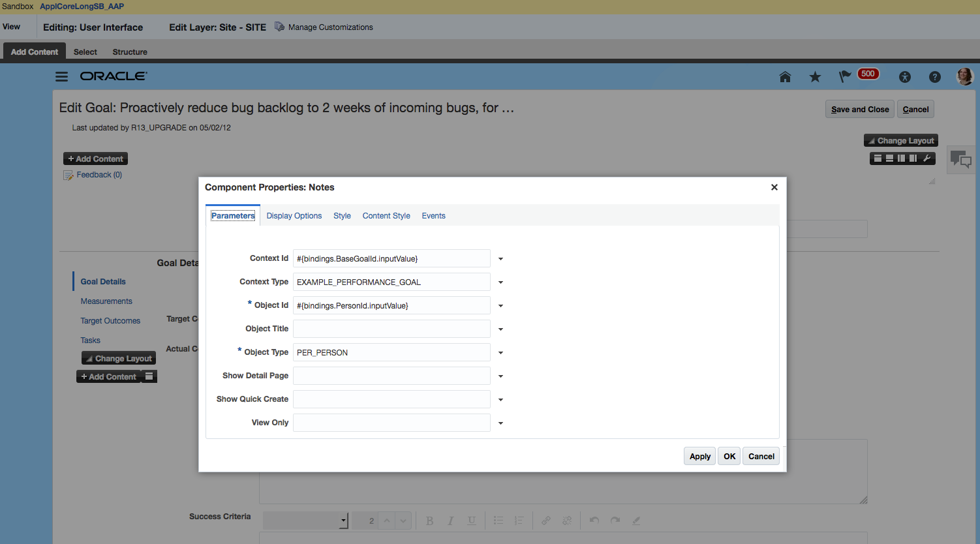Open the conversation bubbles side panel
This screenshot has width=980, height=544.
coord(960,159)
